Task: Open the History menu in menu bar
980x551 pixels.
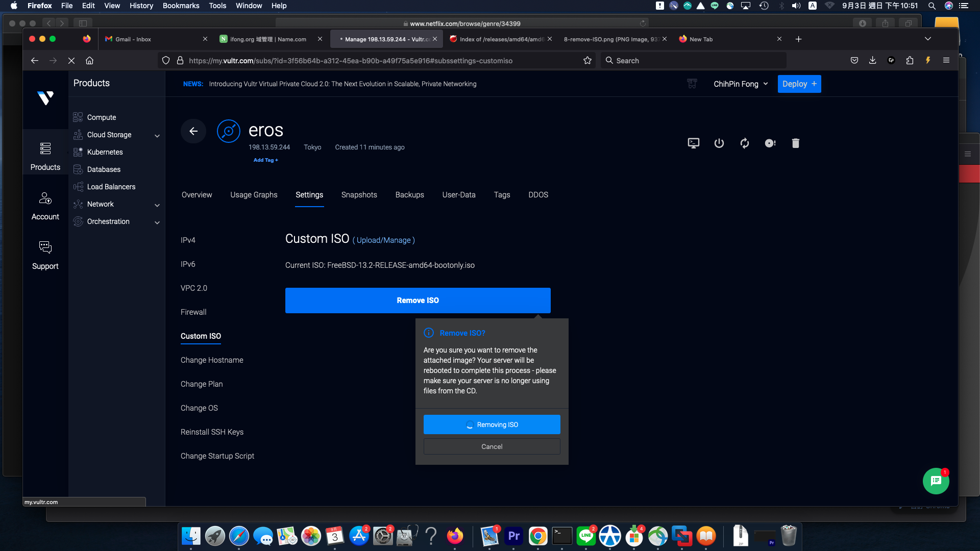Action: click(141, 6)
